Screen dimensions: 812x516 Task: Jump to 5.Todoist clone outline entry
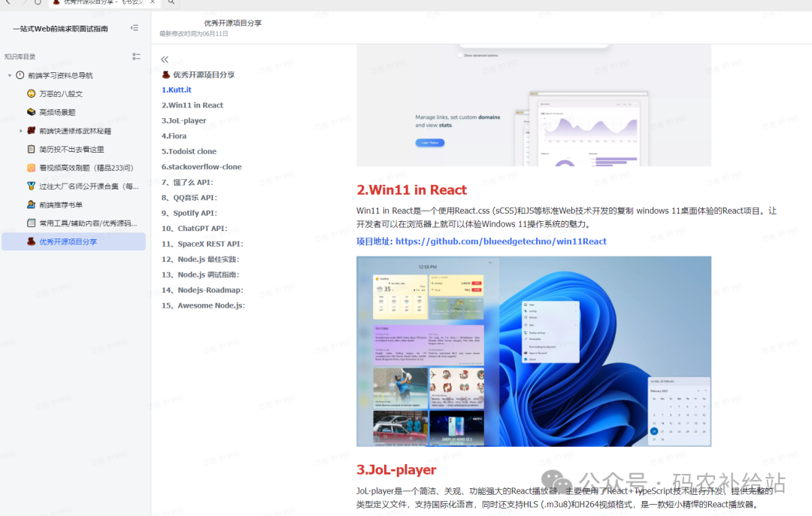(x=189, y=151)
